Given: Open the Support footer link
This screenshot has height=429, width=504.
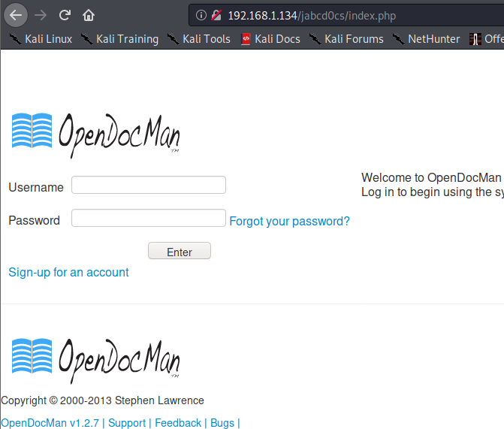Looking at the screenshot, I should 127,423.
